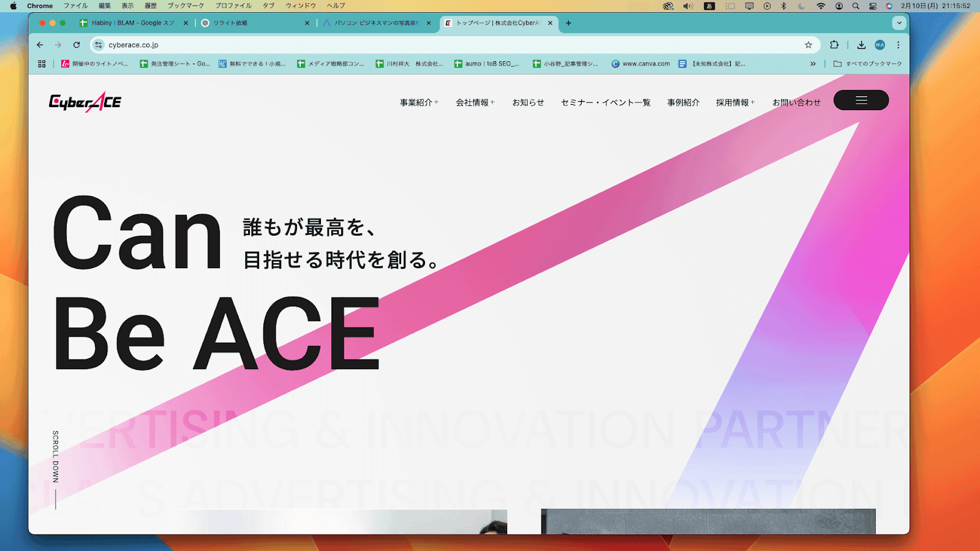Screen dimensions: 980x551
Task: Show hidden bookmarks overflow chevron
Action: click(x=813, y=64)
